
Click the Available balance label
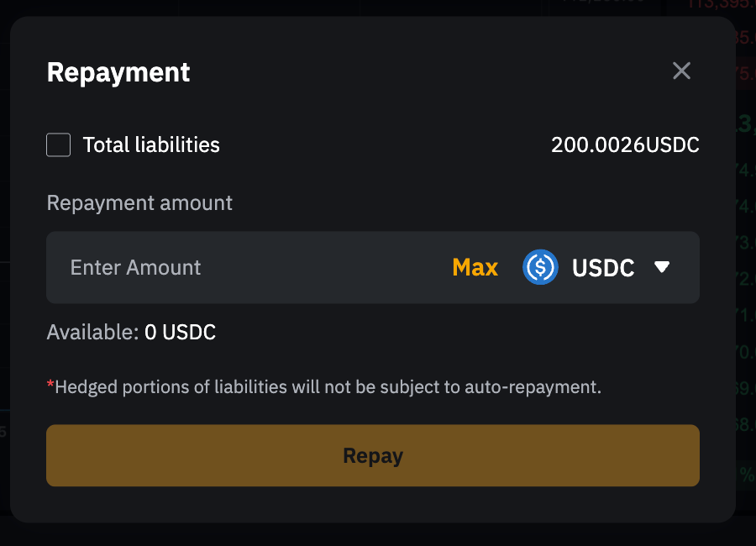point(92,333)
